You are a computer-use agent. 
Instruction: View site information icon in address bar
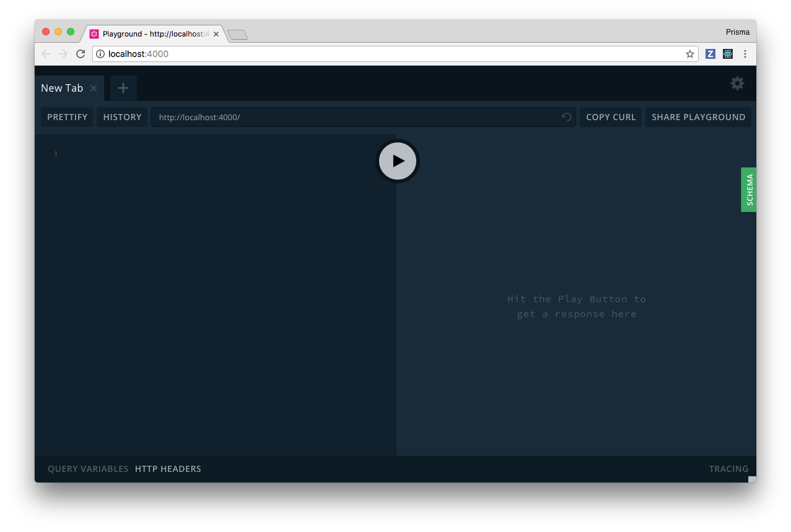coord(100,54)
